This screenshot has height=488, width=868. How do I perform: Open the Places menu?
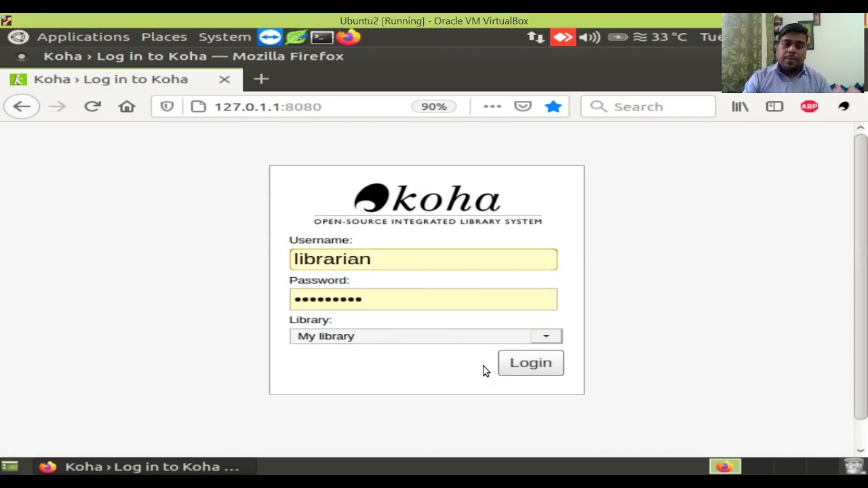(x=164, y=37)
